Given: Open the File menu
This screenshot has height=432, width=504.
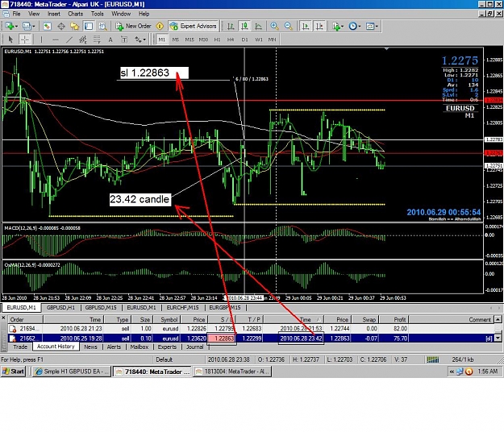Looking at the screenshot, I should 16,14.
